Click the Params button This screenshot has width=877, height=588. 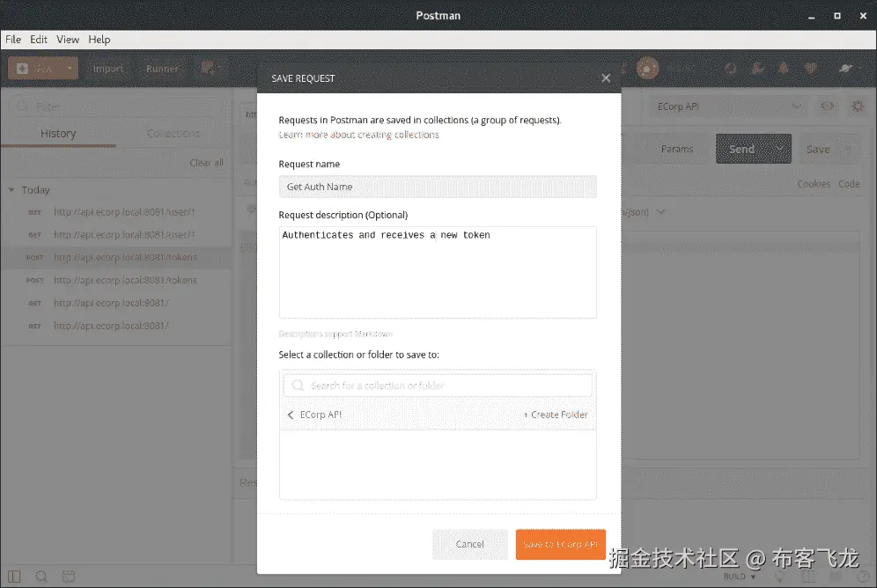point(677,150)
